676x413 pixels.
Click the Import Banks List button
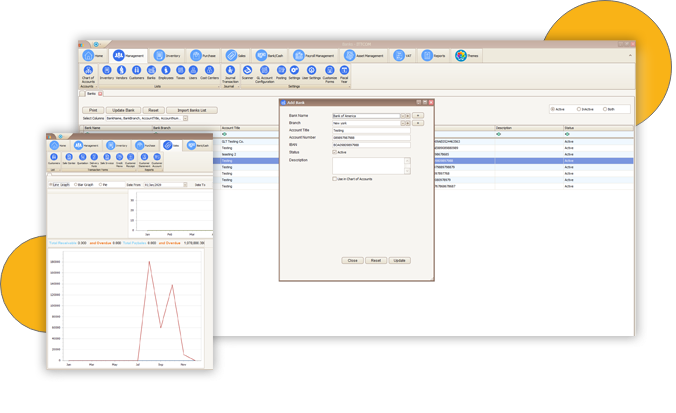pos(192,109)
